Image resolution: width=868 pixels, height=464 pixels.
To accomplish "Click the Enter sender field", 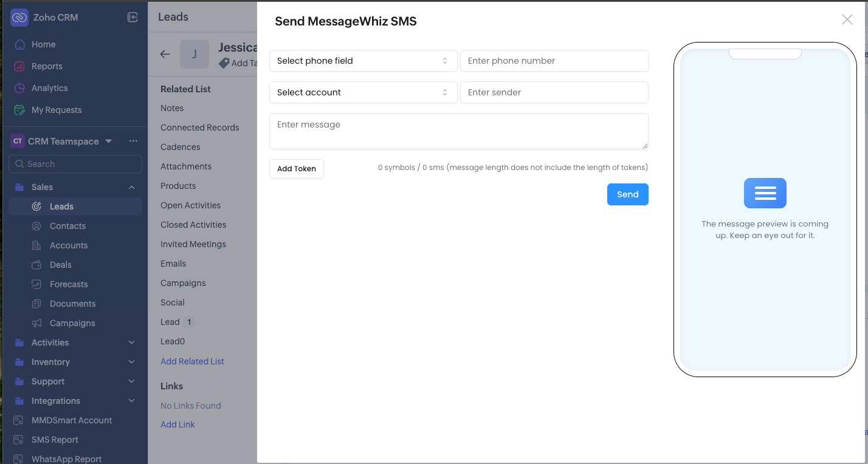I will pyautogui.click(x=554, y=92).
